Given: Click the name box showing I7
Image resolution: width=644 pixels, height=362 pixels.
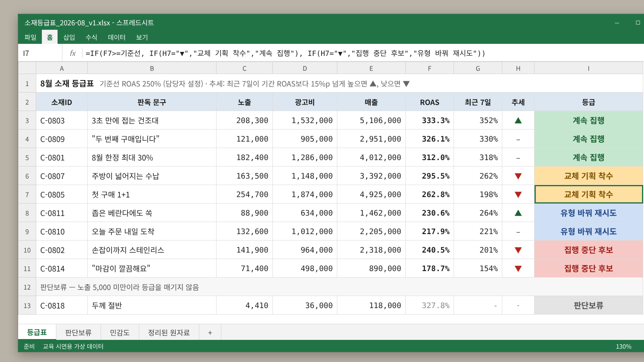Looking at the screenshot, I should pyautogui.click(x=40, y=53).
